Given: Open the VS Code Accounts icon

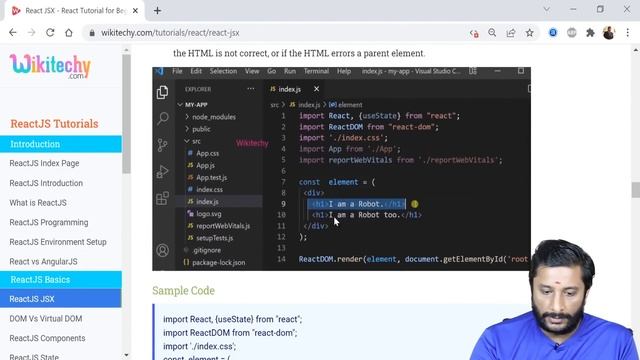Looking at the screenshot, I should [162, 250].
